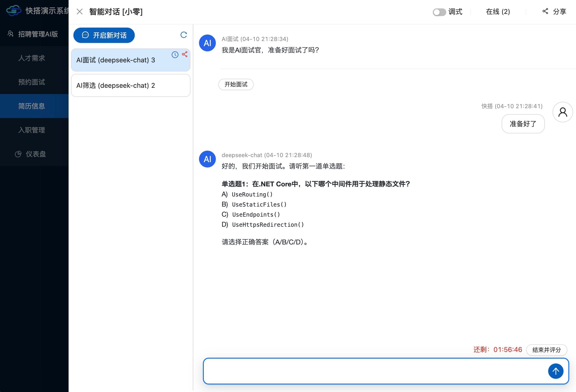Open the 在线 (2) users list

[498, 12]
